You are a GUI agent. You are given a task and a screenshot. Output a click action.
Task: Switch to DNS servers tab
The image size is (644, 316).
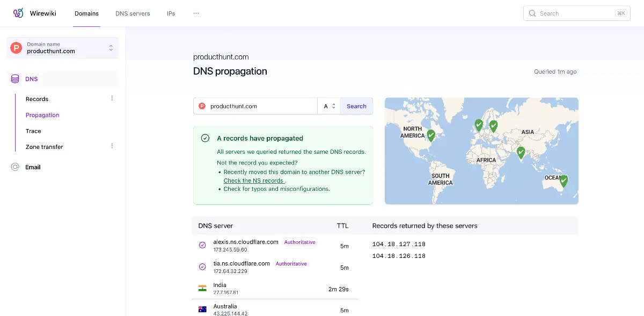133,13
